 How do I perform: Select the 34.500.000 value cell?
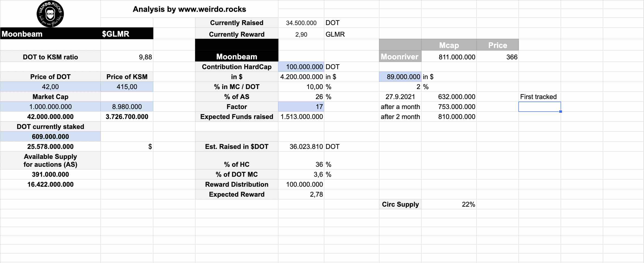click(301, 23)
